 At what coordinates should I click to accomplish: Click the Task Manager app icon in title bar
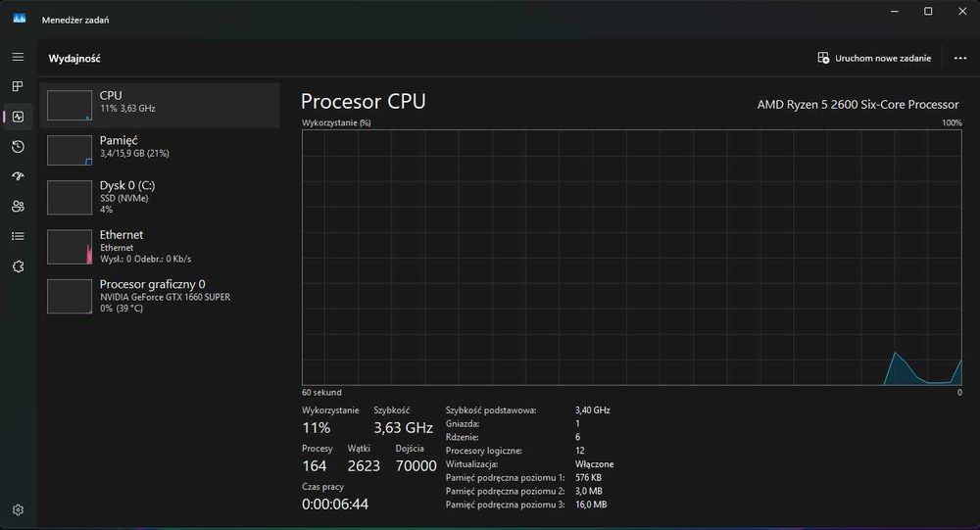[20, 19]
